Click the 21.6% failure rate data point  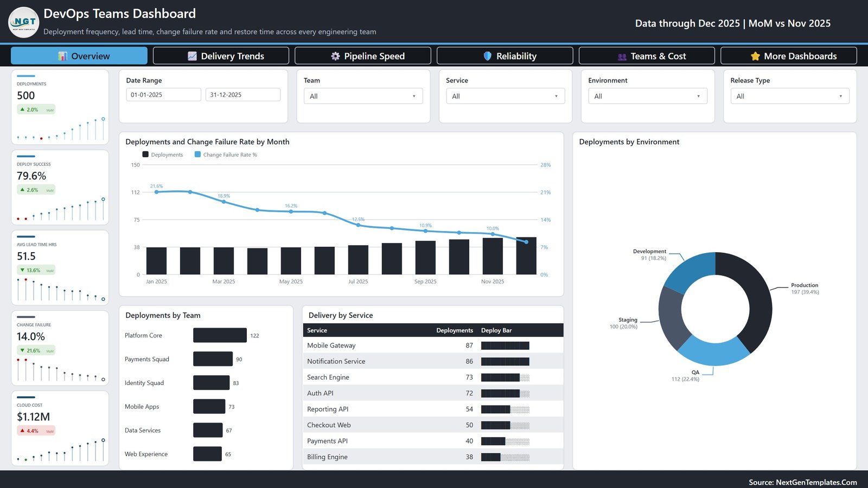click(157, 192)
